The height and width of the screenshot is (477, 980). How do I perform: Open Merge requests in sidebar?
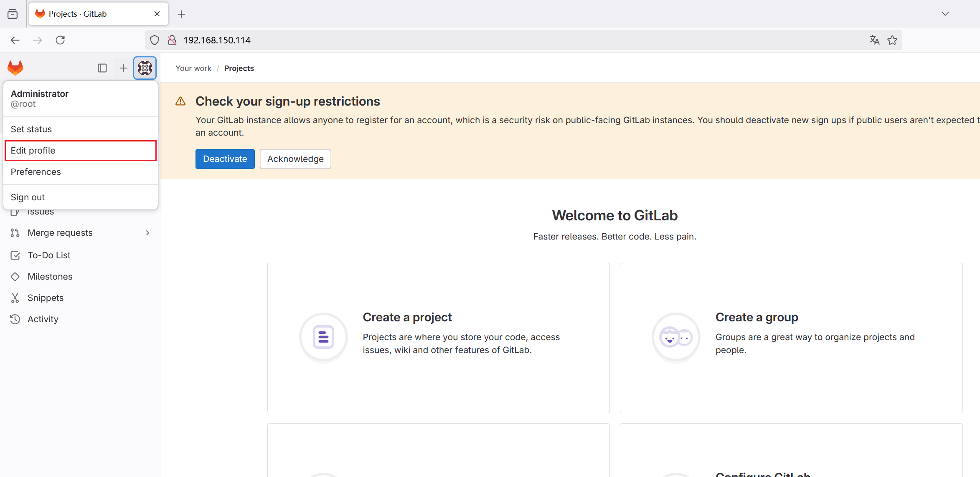80,233
